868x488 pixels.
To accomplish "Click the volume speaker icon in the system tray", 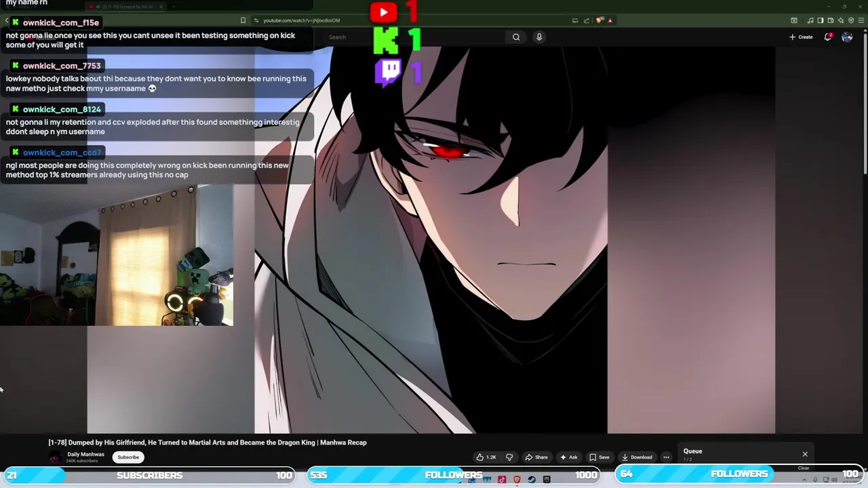I will (834, 480).
